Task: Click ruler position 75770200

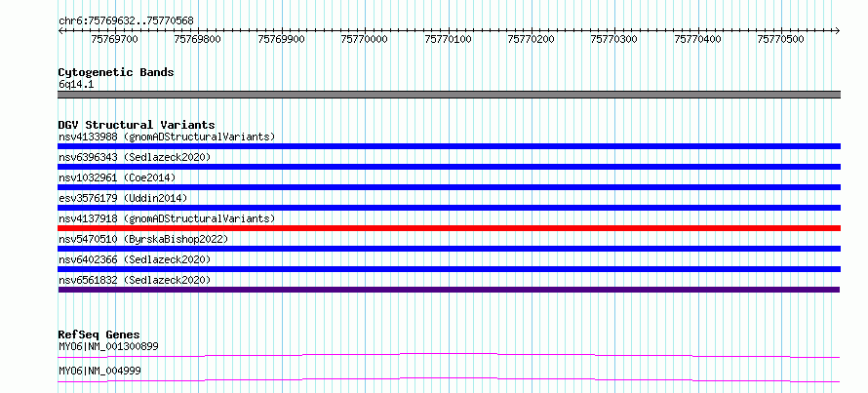Action: tap(531, 39)
